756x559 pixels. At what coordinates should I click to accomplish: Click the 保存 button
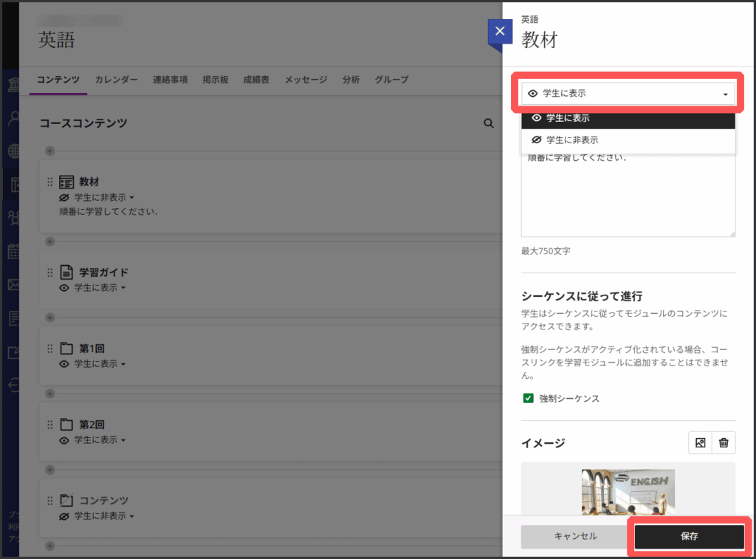689,536
